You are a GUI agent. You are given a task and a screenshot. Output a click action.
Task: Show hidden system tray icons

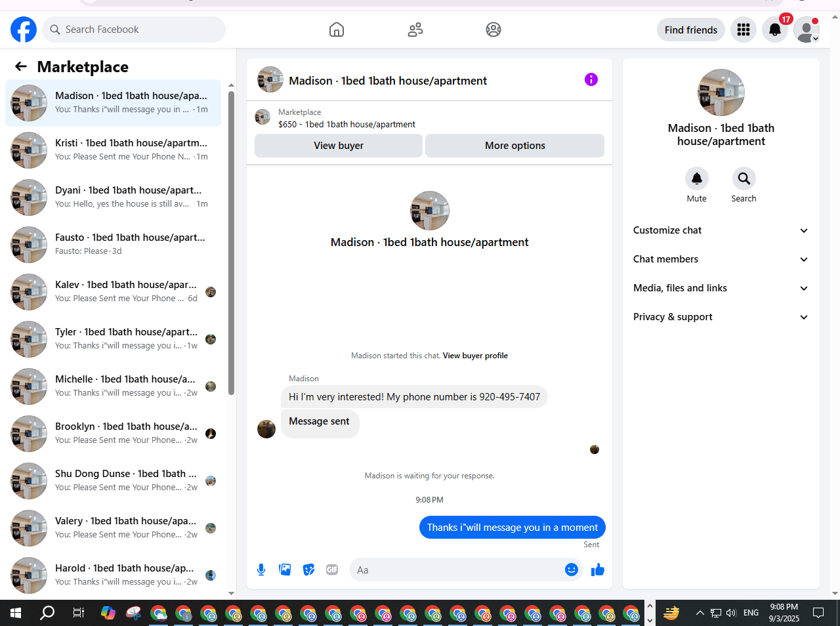700,613
